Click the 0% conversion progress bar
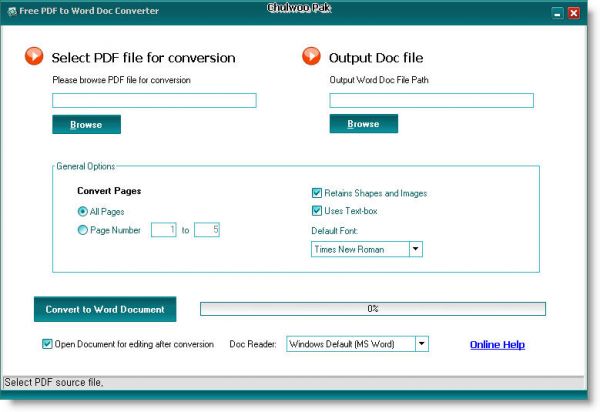 point(373,309)
